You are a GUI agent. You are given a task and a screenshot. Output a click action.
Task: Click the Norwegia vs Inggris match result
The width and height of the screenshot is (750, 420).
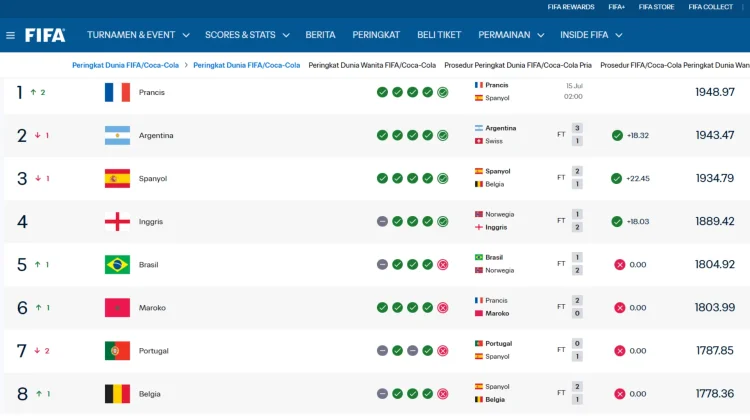[x=529, y=221]
